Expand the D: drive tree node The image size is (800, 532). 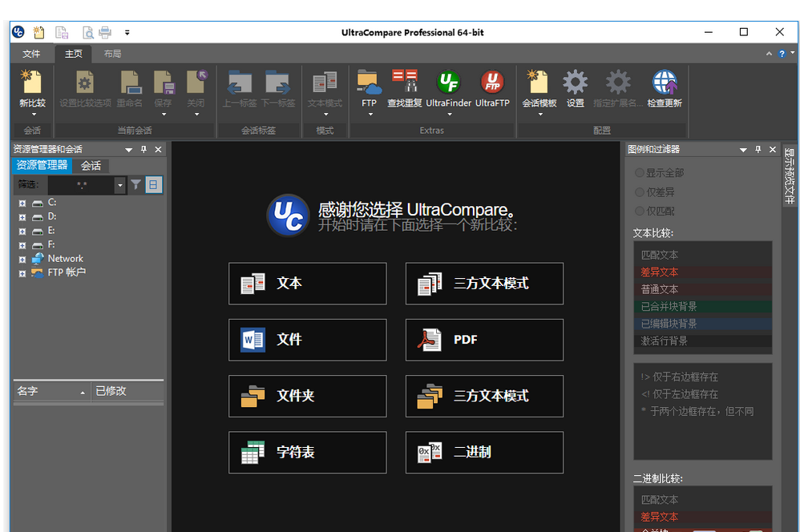(x=22, y=217)
